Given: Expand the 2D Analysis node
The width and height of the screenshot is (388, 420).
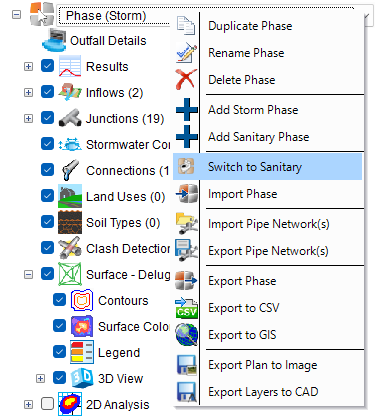Looking at the screenshot, I should point(28,404).
